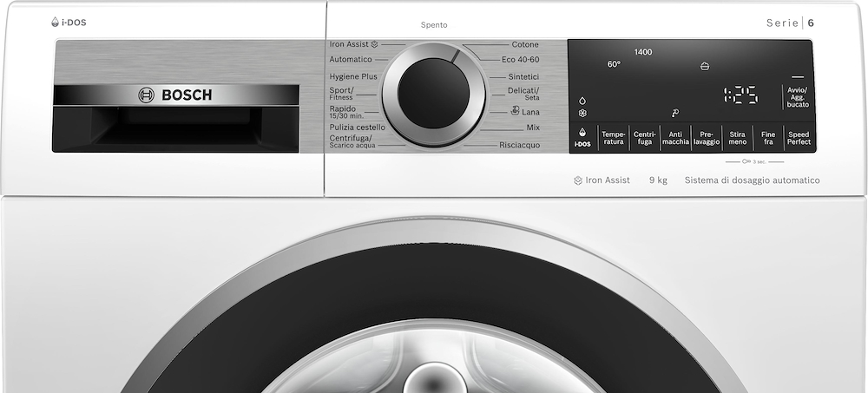Cycle the Temperatura setting
Screen dimensions: 868x393
tap(614, 138)
